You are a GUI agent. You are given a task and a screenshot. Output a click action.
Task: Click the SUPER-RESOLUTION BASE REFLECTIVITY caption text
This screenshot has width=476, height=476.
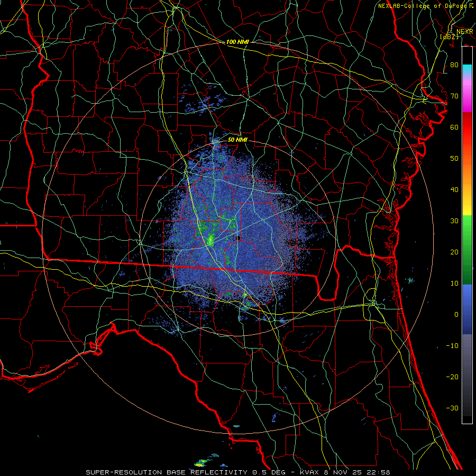pyautogui.click(x=167, y=472)
